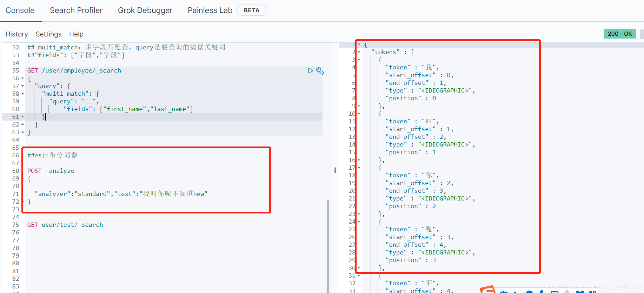Screen dimensions: 644x293
Task: Toggle the fold arrow at response line 23
Action: [x=359, y=214]
